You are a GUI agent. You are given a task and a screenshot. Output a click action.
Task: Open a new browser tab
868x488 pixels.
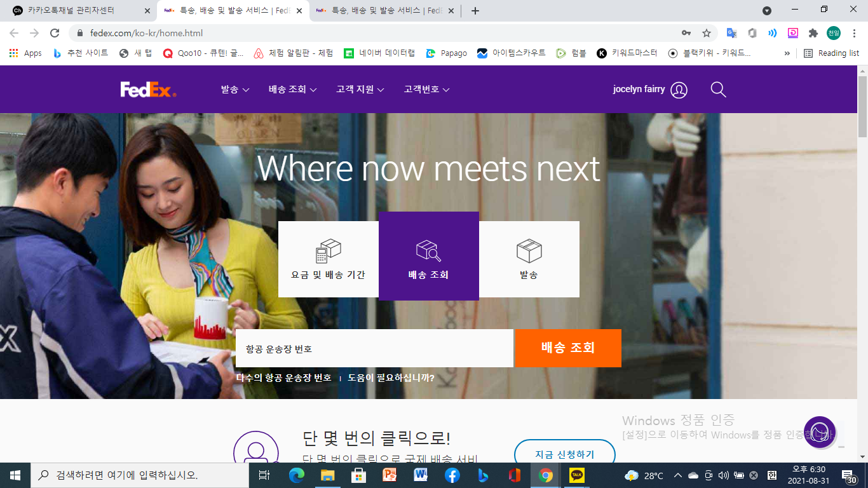(475, 11)
